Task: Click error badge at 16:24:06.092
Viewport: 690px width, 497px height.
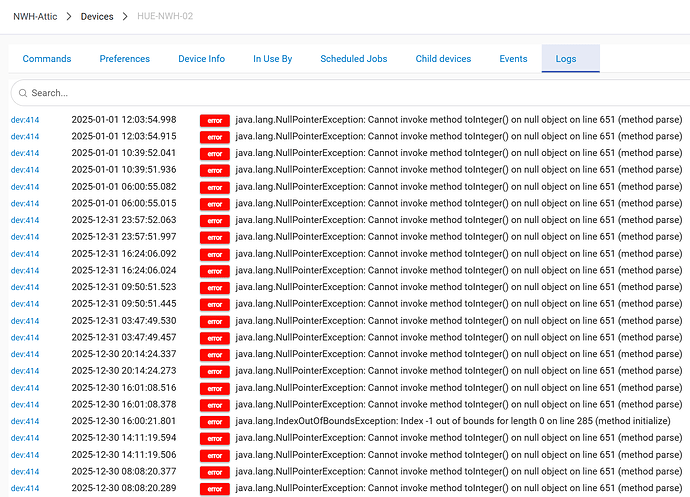Action: tap(215, 254)
